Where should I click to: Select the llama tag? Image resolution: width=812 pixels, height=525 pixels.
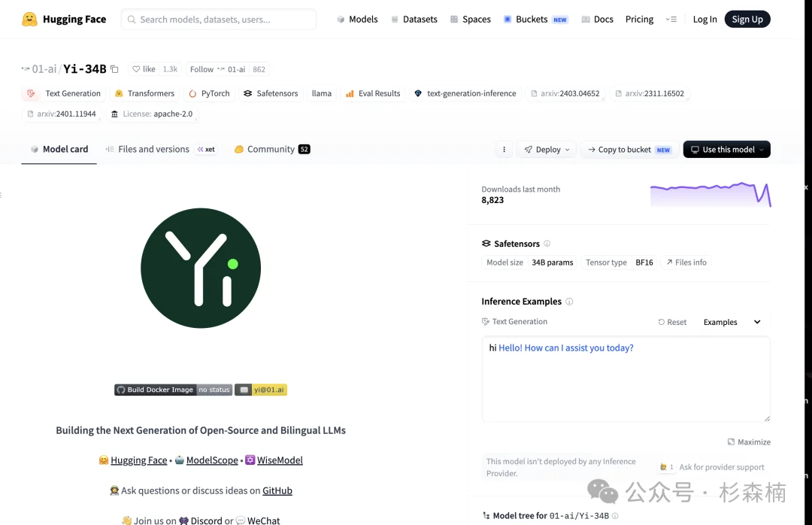322,93
